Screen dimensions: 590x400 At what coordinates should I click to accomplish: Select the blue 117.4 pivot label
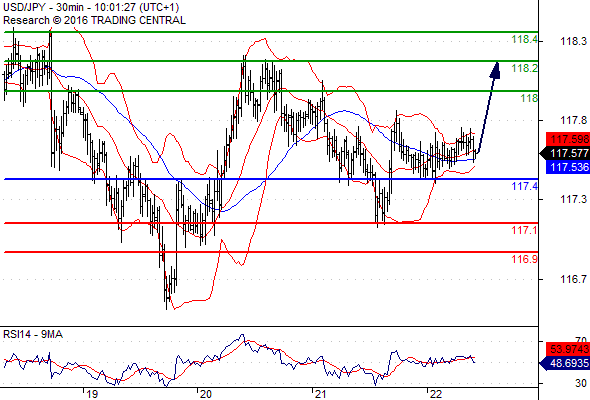click(x=525, y=186)
